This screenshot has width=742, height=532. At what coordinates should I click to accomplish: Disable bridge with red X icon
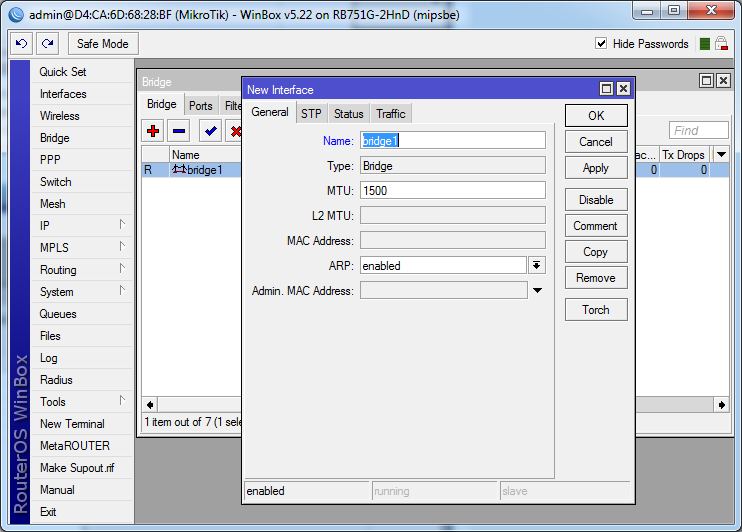(x=235, y=131)
